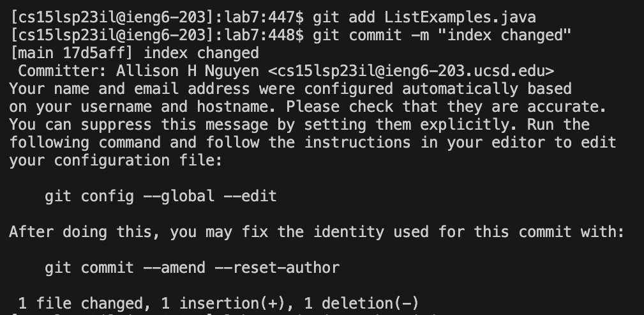Click the 'git commit -m "index changed"' command
Screen dimensions: 644x315
tap(442, 35)
